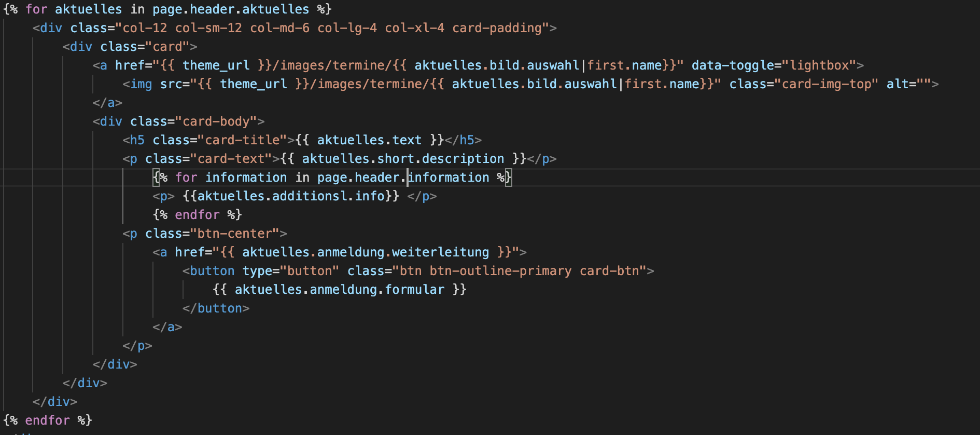Place cursor in 'card-padding' class name
Viewport: 980px width, 435px height.
[x=497, y=28]
